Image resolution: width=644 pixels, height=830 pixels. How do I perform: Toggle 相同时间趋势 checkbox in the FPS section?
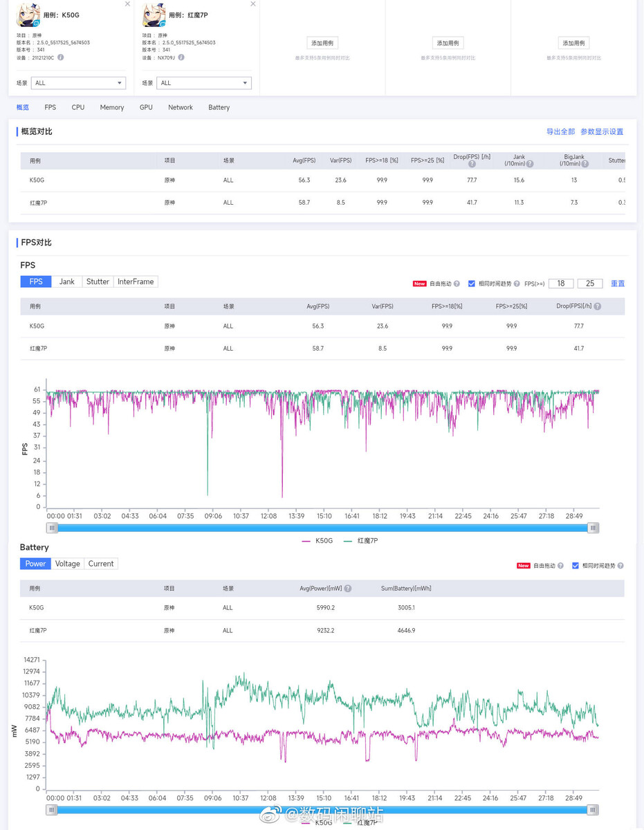point(472,284)
